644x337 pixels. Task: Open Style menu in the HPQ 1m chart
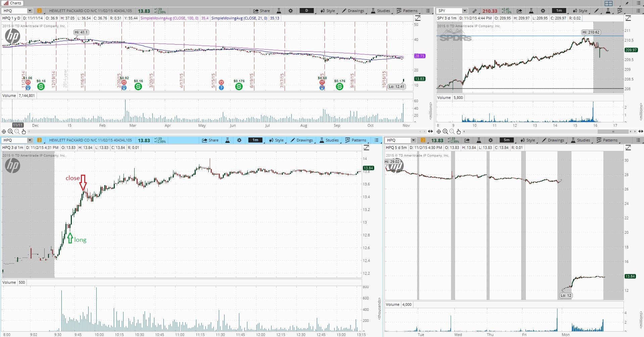[x=277, y=140]
